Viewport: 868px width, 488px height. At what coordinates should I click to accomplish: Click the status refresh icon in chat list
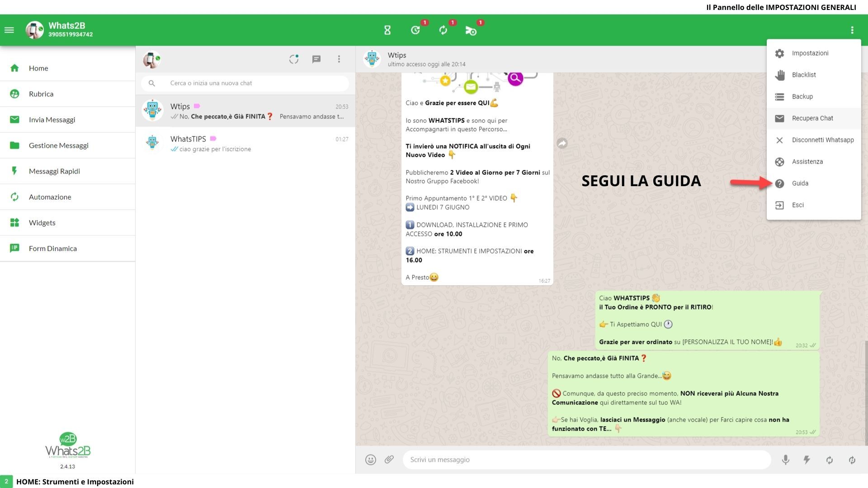click(x=294, y=59)
